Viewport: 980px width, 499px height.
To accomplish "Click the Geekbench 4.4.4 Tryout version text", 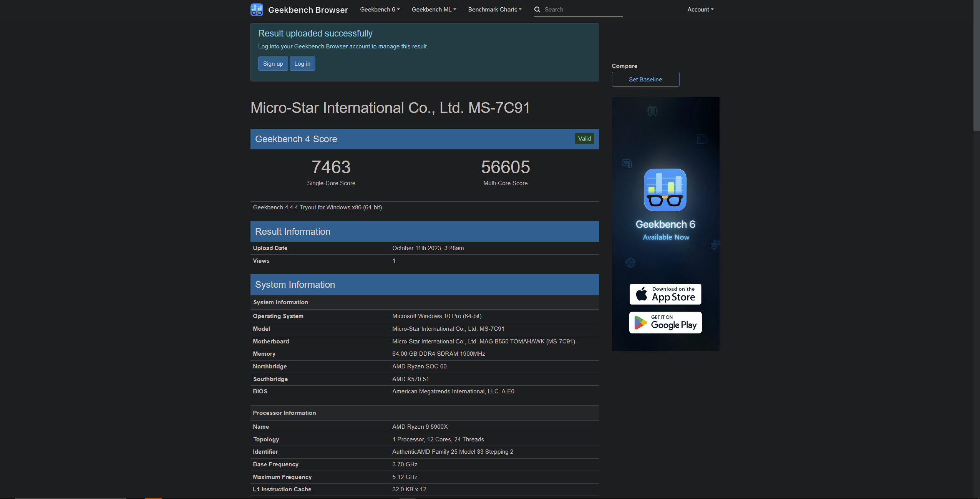I will click(317, 207).
